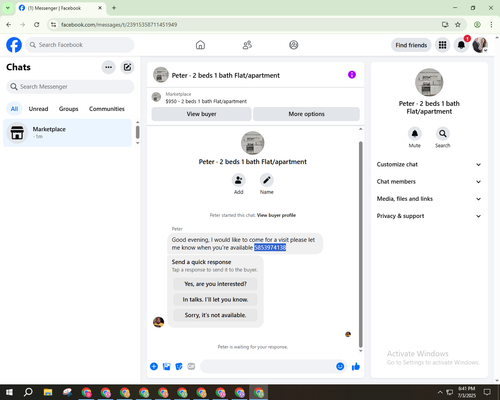This screenshot has height=400, width=500.
Task: Open Chats options three-dot menu
Action: [108, 67]
